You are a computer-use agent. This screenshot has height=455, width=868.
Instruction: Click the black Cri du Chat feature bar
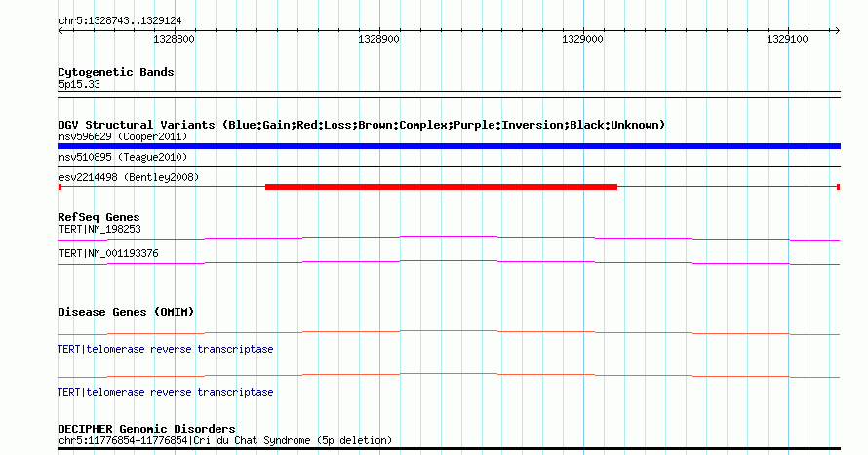(x=449, y=449)
